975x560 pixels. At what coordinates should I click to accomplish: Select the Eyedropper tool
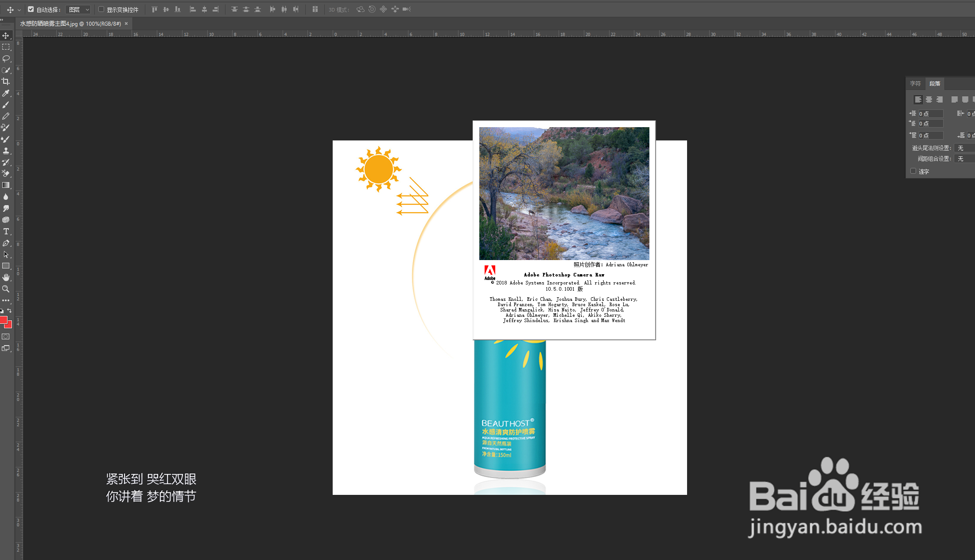(6, 93)
